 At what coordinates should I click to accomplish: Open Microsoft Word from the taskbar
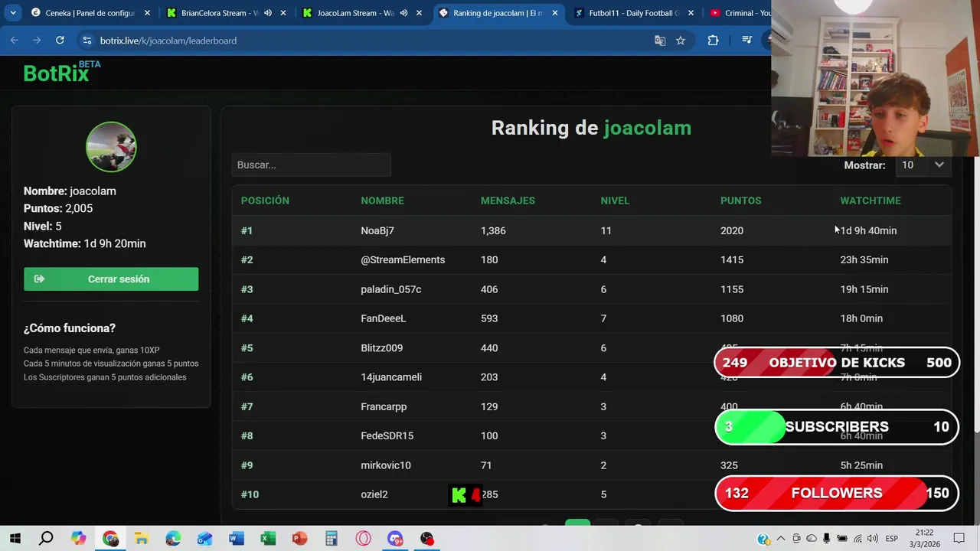(237, 539)
